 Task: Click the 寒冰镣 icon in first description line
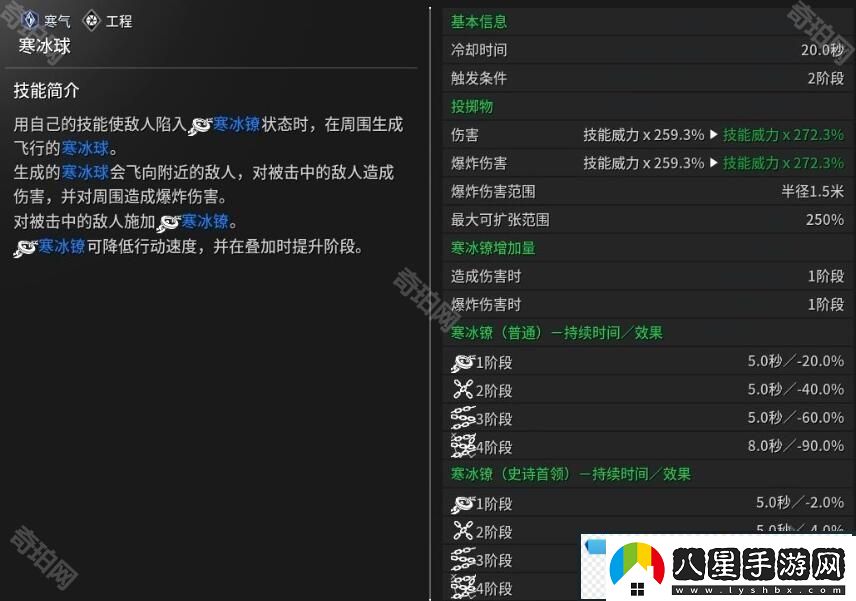point(200,126)
